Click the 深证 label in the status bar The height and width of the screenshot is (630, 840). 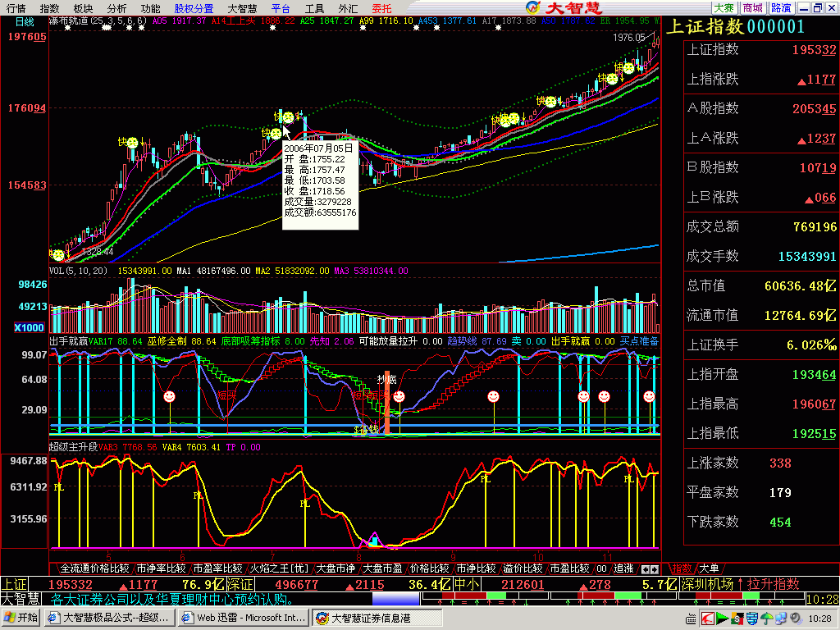click(x=239, y=584)
